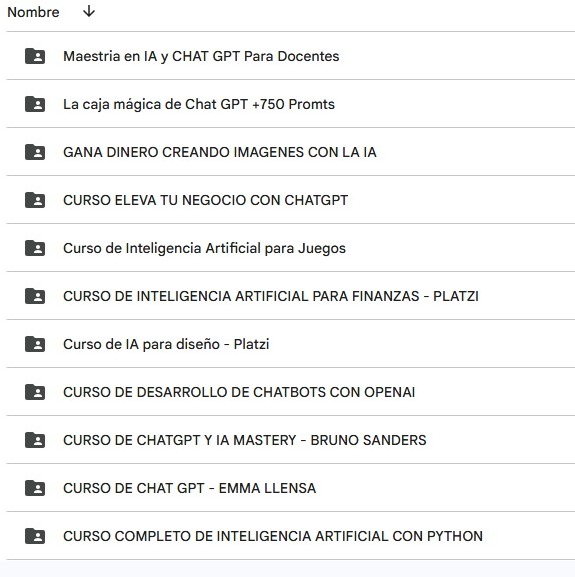Select CURSO DE CHATGPT Y IA MASTERY row

click(291, 440)
